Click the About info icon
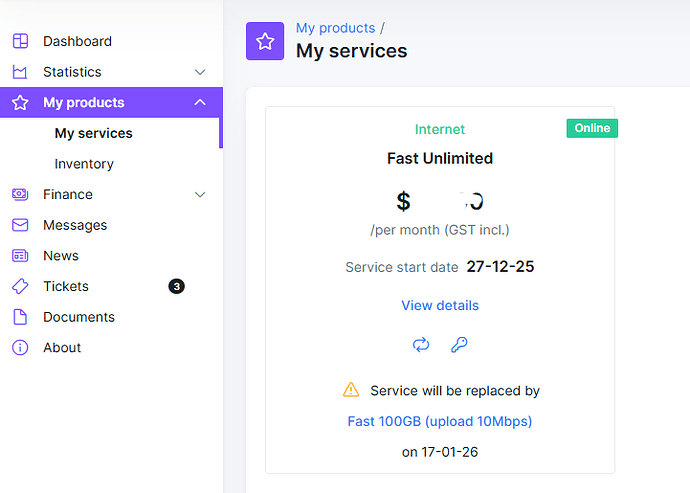Image resolution: width=690 pixels, height=493 pixels. click(x=20, y=348)
